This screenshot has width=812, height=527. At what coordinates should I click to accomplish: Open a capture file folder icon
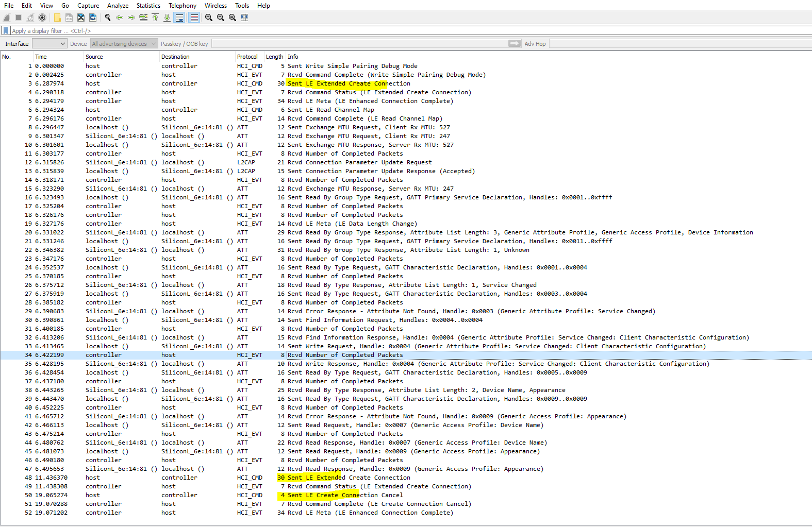pyautogui.click(x=57, y=18)
